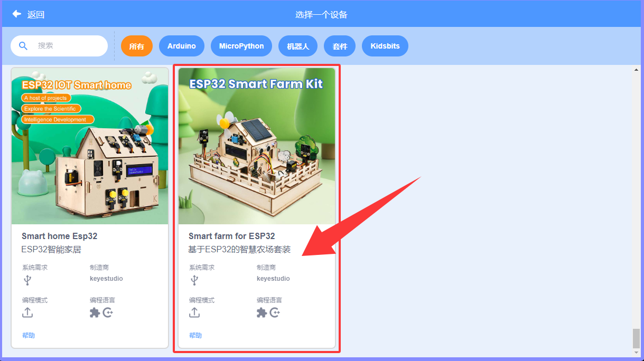The width and height of the screenshot is (644, 361).
Task: Click 系统需求 label on Smart home card
Action: click(35, 268)
